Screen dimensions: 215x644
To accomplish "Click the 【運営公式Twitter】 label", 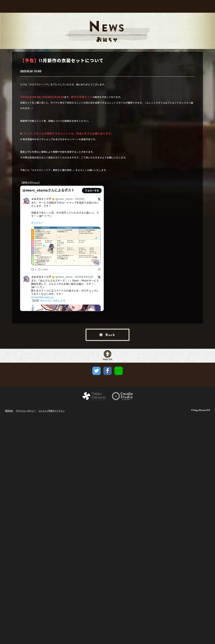I will (30, 183).
